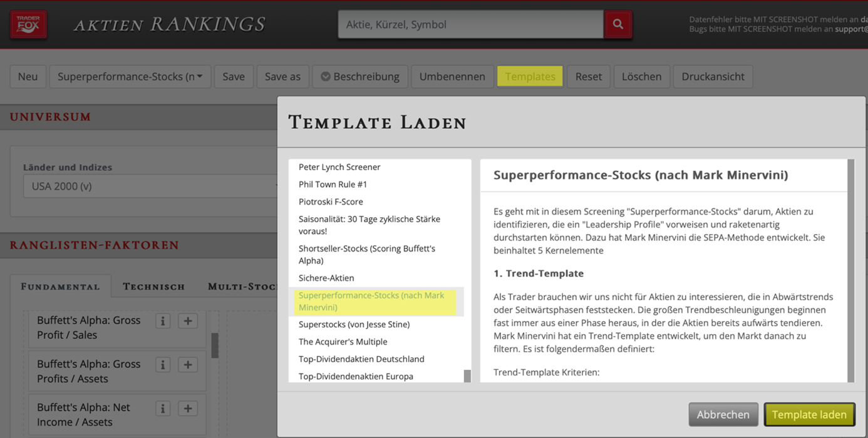The height and width of the screenshot is (438, 868).
Task: Click the Save as button
Action: coord(282,76)
